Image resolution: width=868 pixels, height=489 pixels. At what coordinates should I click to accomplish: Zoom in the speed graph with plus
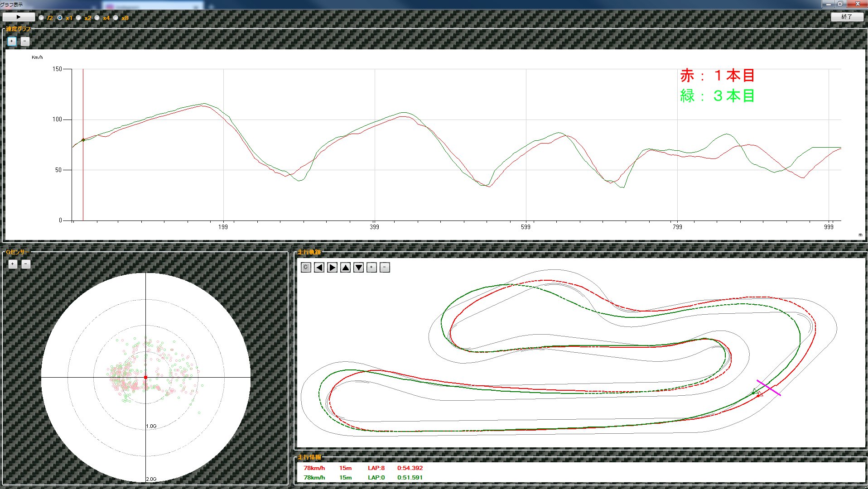[x=12, y=41]
